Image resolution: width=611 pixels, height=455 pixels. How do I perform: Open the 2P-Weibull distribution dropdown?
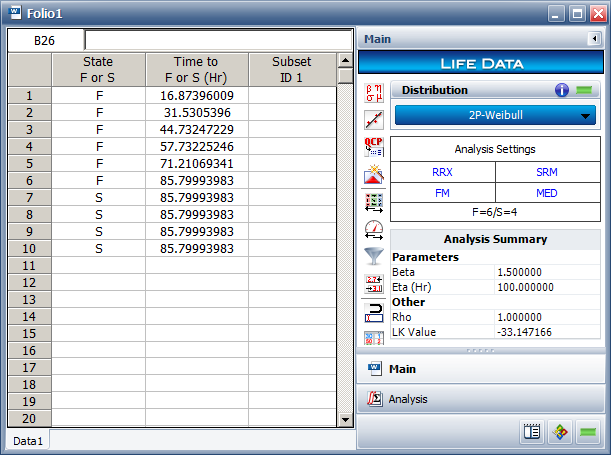tap(495, 115)
